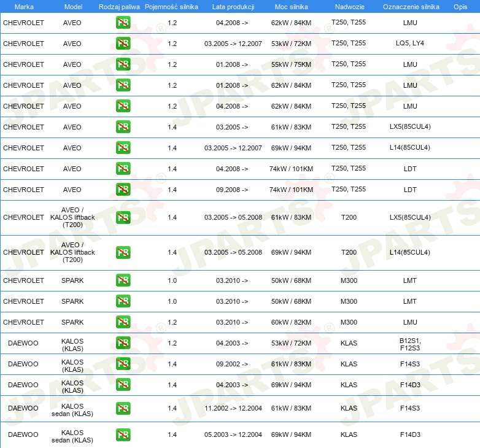Click the fuel icon in the AVEO 04.2008 LDT row
The width and height of the screenshot is (480, 448).
pos(123,169)
